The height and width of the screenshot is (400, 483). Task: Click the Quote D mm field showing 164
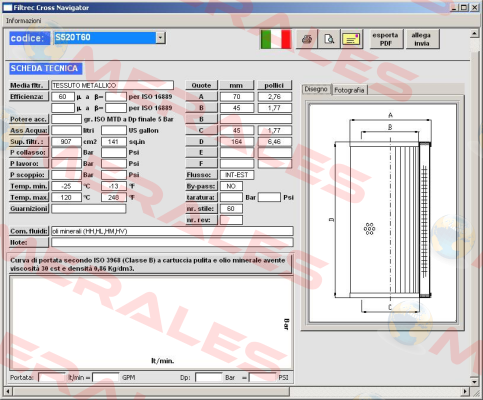tap(237, 142)
